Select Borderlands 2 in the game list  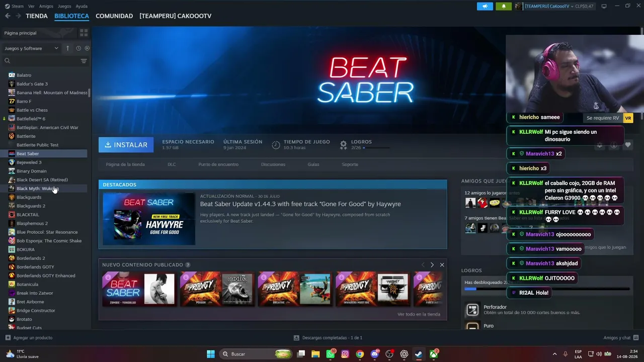click(x=31, y=258)
